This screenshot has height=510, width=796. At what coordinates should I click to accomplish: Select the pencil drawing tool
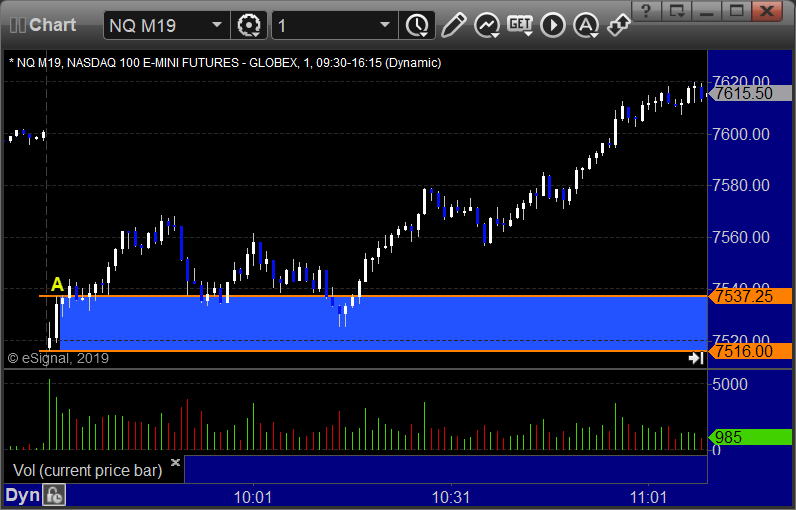point(453,25)
